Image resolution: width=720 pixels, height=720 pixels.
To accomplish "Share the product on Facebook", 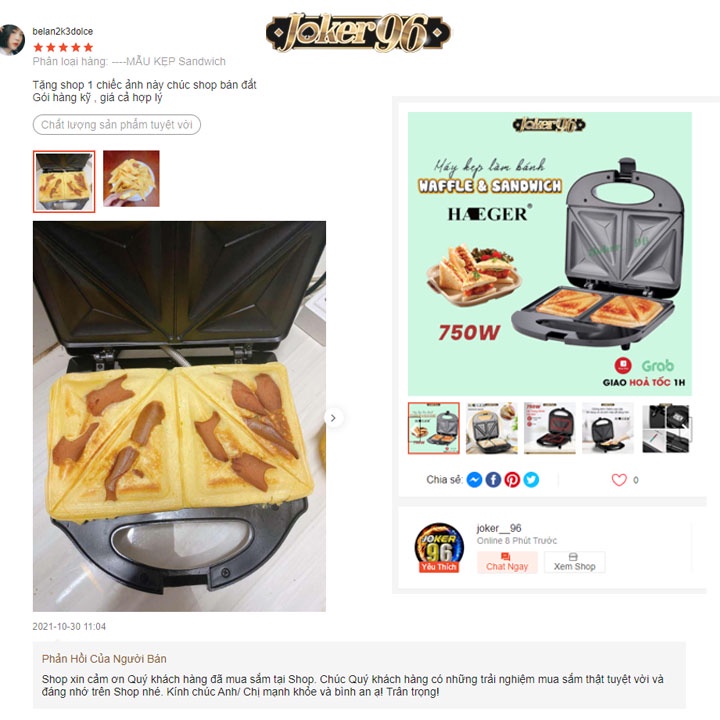I will click(493, 480).
